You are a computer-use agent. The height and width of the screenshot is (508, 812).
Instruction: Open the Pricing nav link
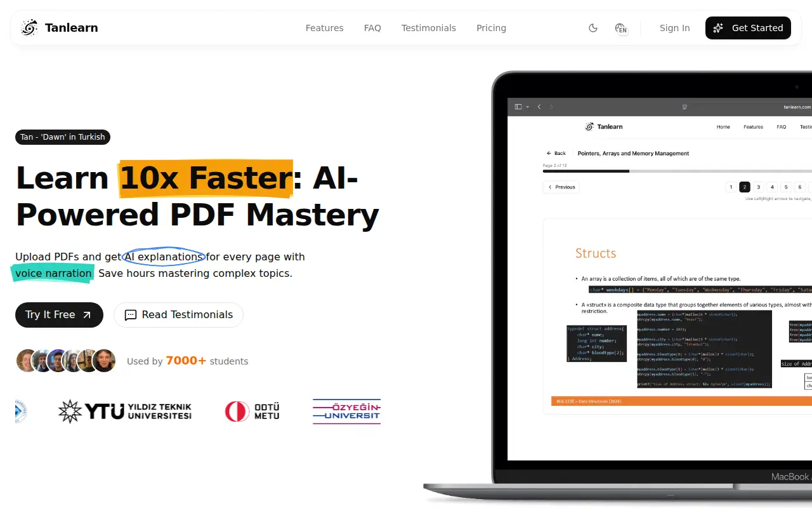(x=491, y=28)
